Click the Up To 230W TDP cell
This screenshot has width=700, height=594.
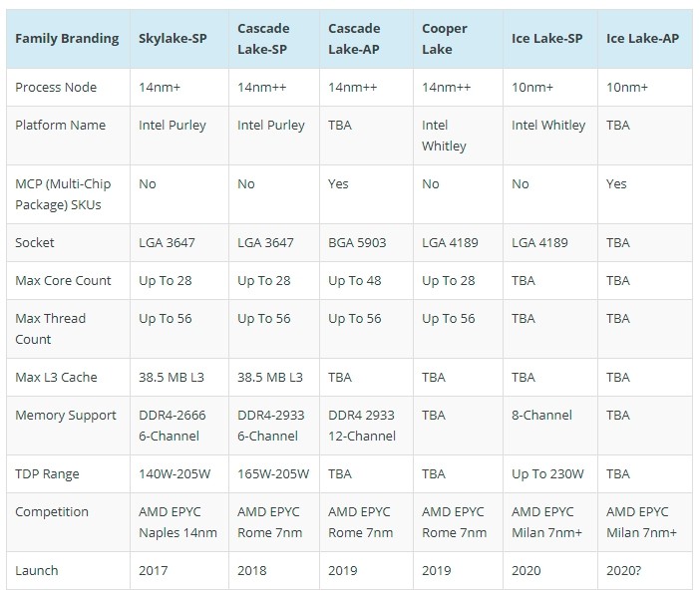click(x=547, y=474)
